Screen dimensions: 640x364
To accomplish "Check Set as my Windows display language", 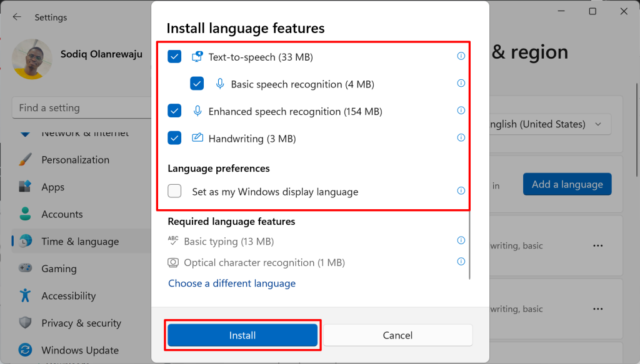I will [x=174, y=191].
